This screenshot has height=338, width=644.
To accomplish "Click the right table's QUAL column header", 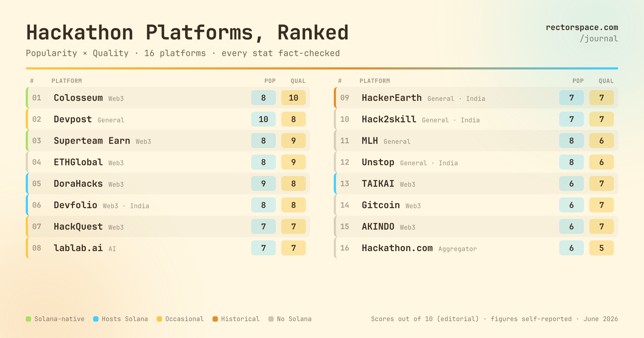I will 606,81.
